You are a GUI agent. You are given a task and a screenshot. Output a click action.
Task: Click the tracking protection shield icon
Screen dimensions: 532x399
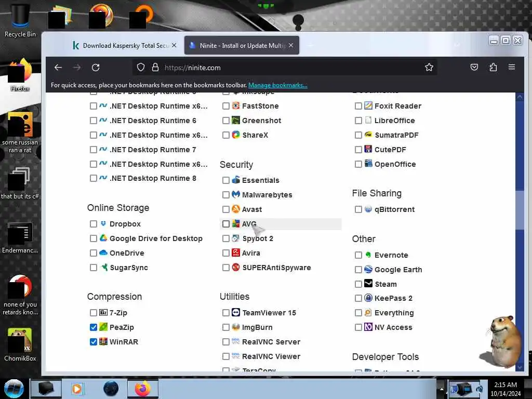[141, 67]
